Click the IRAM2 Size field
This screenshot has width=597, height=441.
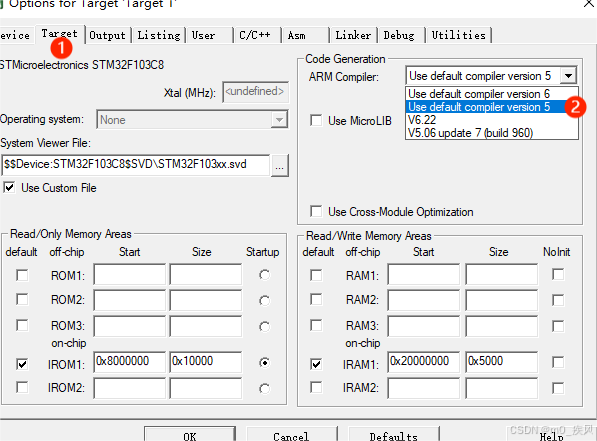point(502,388)
